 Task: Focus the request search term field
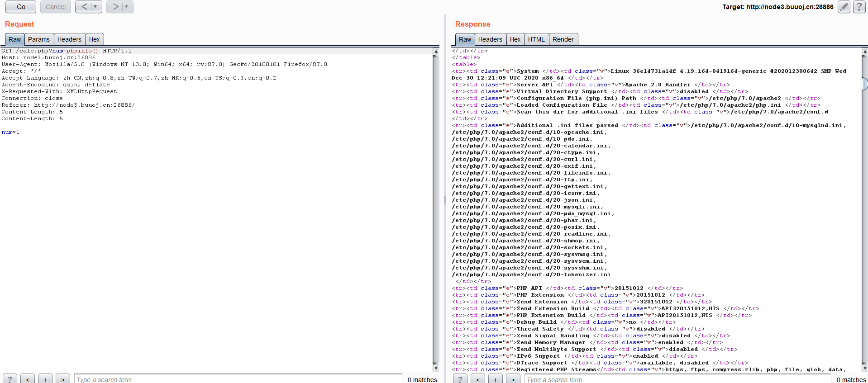point(238,379)
